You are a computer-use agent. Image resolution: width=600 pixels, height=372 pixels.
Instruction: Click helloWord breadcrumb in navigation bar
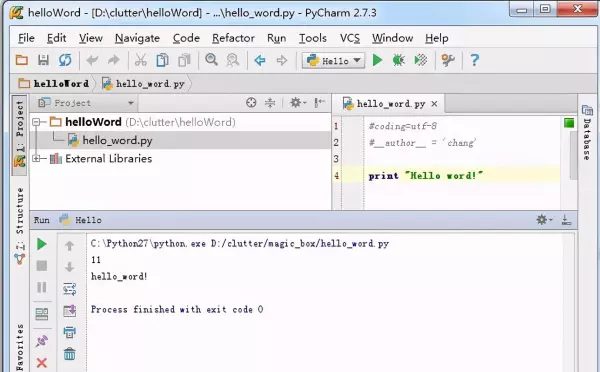54,83
